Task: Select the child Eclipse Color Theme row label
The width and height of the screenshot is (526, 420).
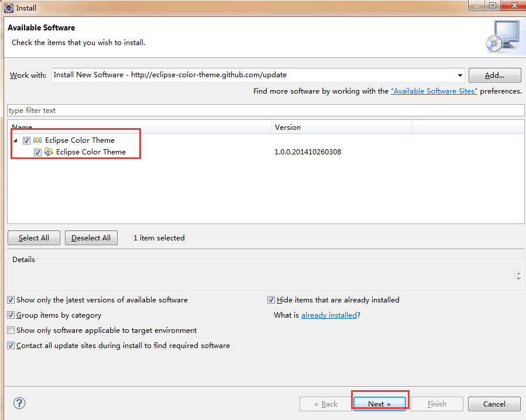Action: [91, 152]
